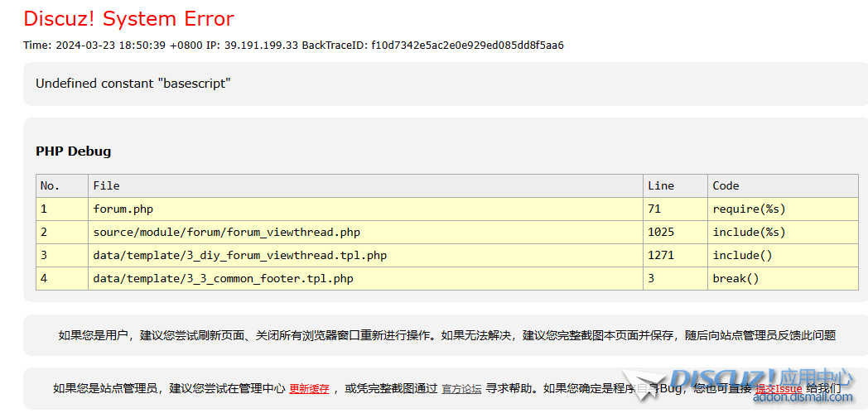
Task: Click the "Code" column header
Action: [x=726, y=186]
